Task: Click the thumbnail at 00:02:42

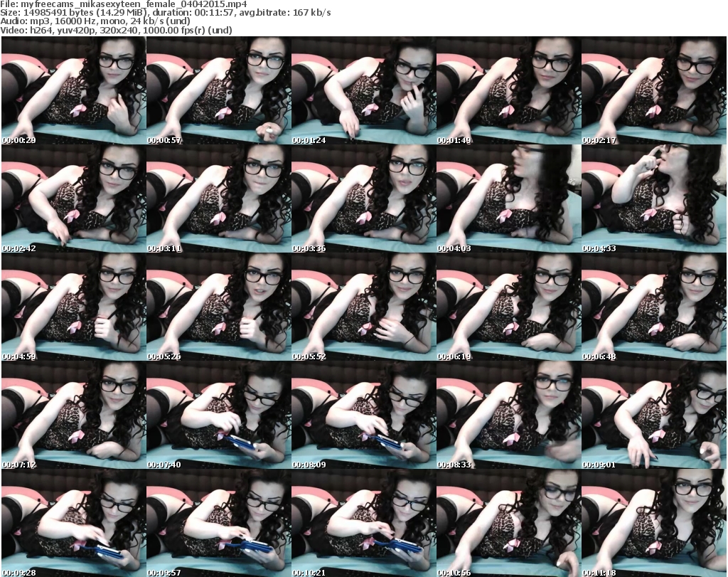Action: [x=73, y=198]
